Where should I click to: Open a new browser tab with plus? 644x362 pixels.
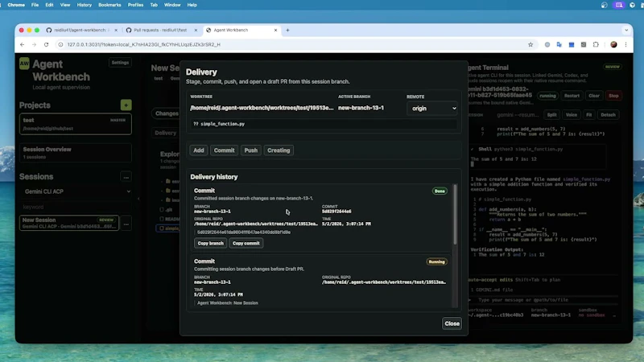click(287, 30)
